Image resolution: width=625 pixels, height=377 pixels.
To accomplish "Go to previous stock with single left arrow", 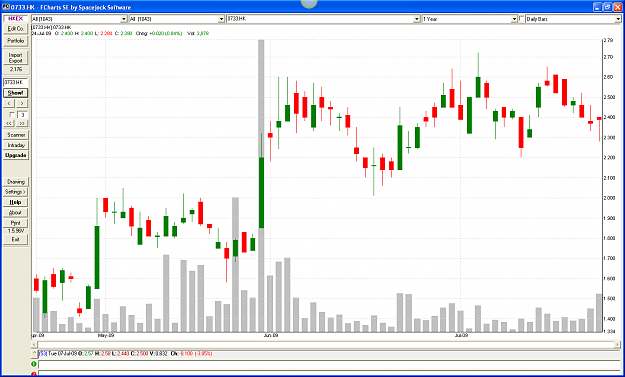I will 9,103.
